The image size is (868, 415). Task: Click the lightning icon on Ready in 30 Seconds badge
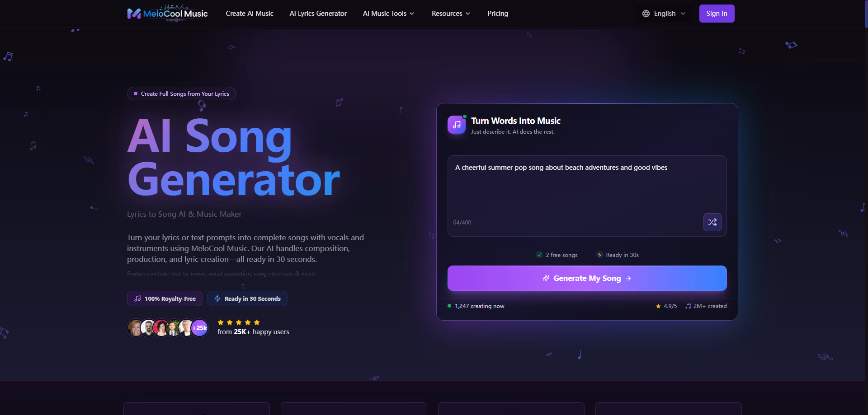[217, 298]
